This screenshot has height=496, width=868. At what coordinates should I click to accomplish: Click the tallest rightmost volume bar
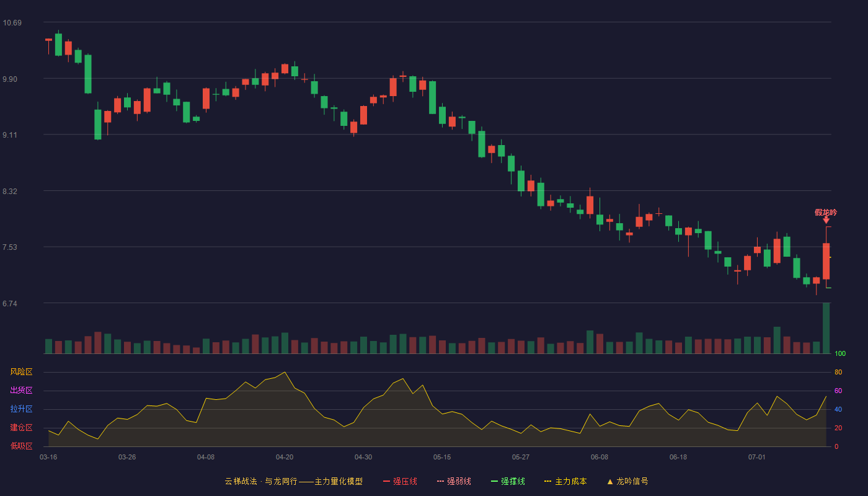click(x=826, y=328)
